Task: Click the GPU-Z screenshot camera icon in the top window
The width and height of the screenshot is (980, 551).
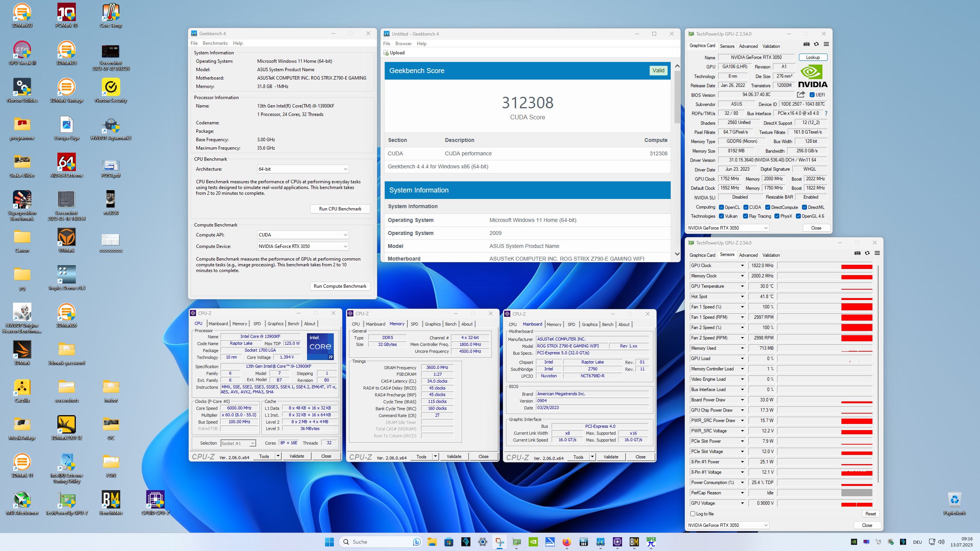Action: point(807,44)
